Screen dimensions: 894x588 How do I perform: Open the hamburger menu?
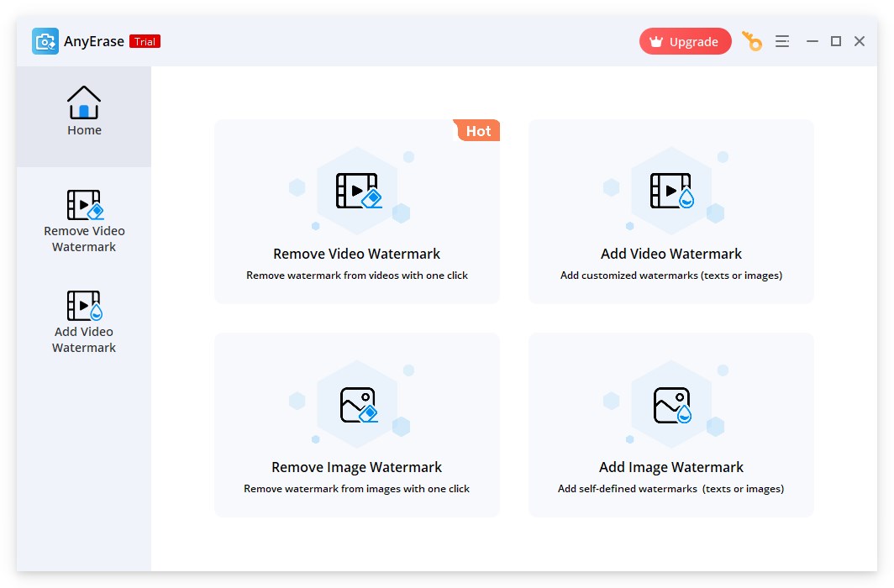pos(782,41)
